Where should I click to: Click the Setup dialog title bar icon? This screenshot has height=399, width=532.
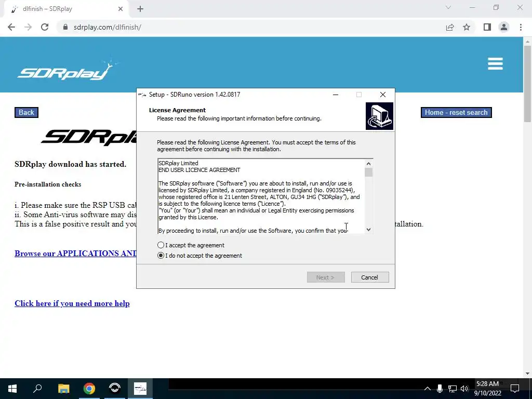(142, 95)
